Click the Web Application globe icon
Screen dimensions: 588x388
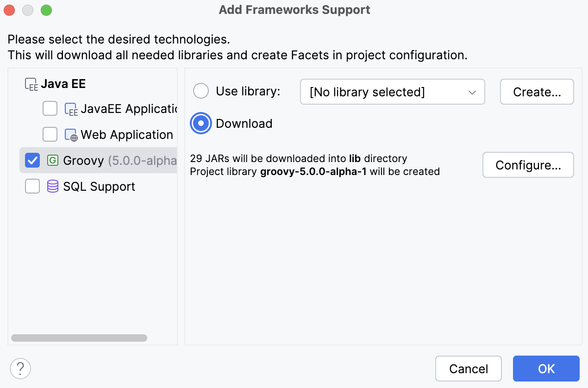71,134
